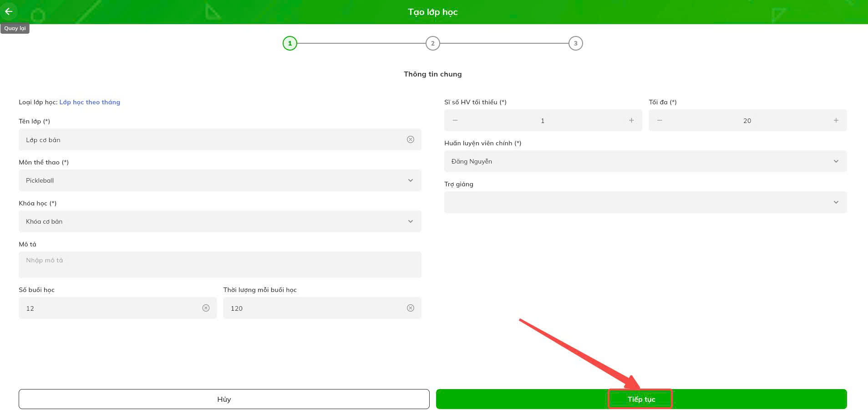868x410 pixels.
Task: Open Huấn luyện viên chính dropdown
Action: click(645, 161)
